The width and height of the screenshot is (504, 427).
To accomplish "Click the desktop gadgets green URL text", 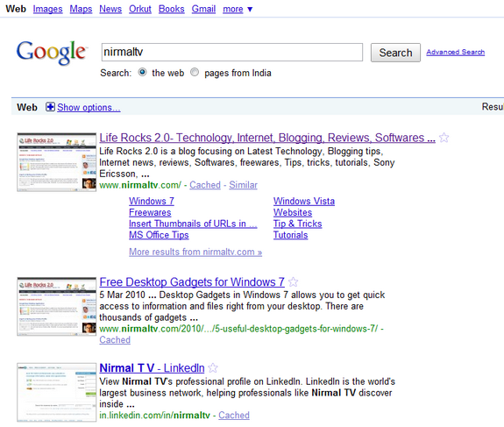I will coord(238,329).
